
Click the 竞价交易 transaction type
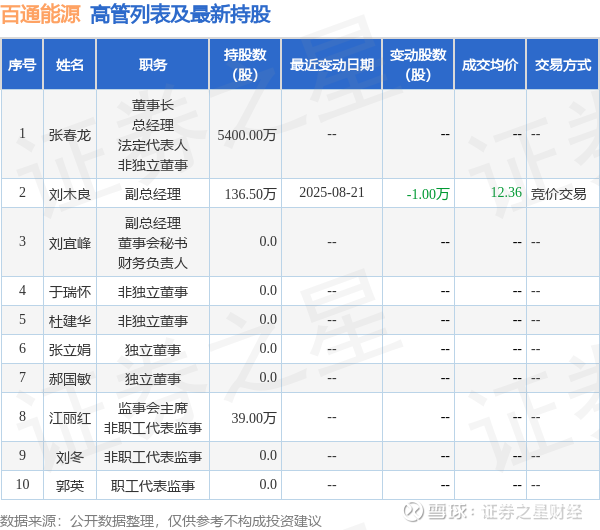[558, 194]
